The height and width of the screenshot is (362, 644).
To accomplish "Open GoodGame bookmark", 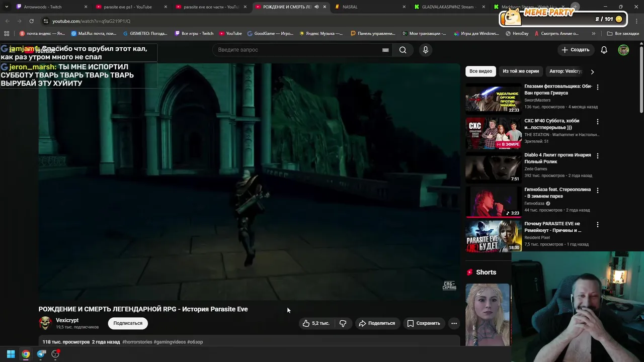I will tap(270, 34).
